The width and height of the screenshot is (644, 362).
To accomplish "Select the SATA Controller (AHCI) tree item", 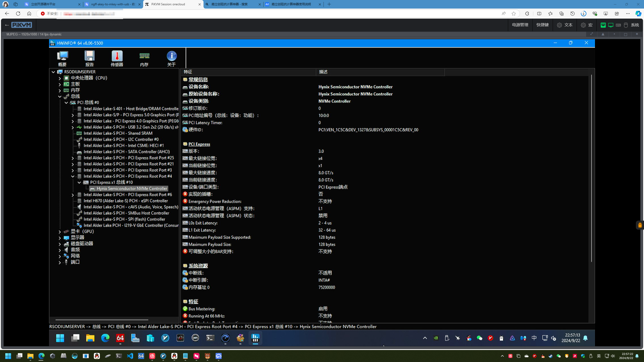I will 127,152.
